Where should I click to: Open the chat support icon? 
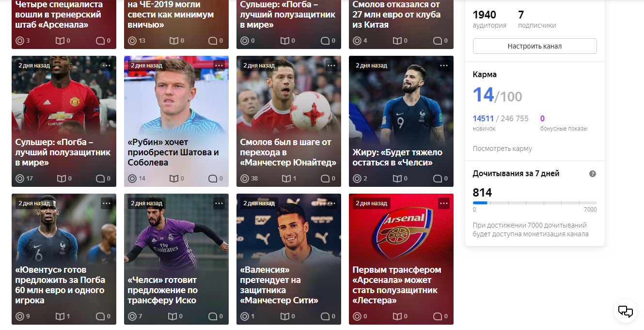point(626,311)
